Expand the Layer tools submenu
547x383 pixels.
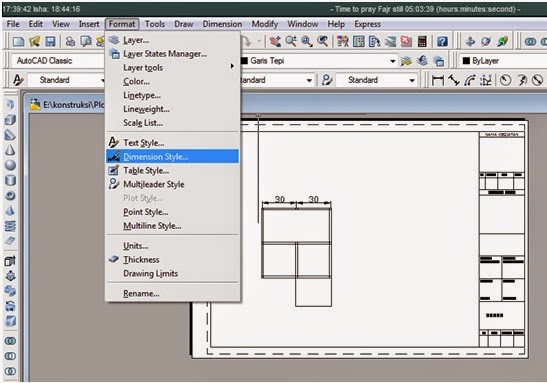pos(172,67)
